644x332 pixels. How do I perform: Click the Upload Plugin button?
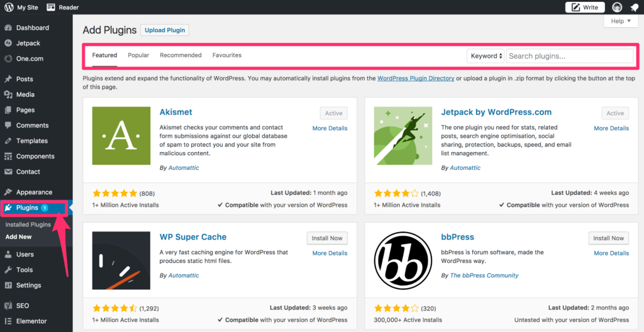tap(165, 30)
